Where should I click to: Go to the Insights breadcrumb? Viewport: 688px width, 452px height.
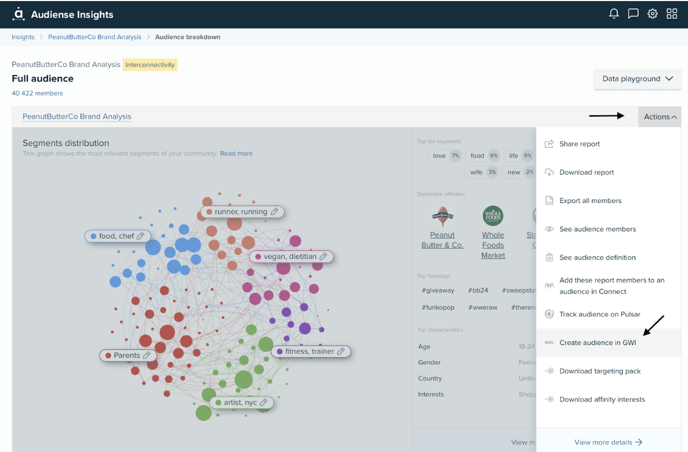pos(23,37)
